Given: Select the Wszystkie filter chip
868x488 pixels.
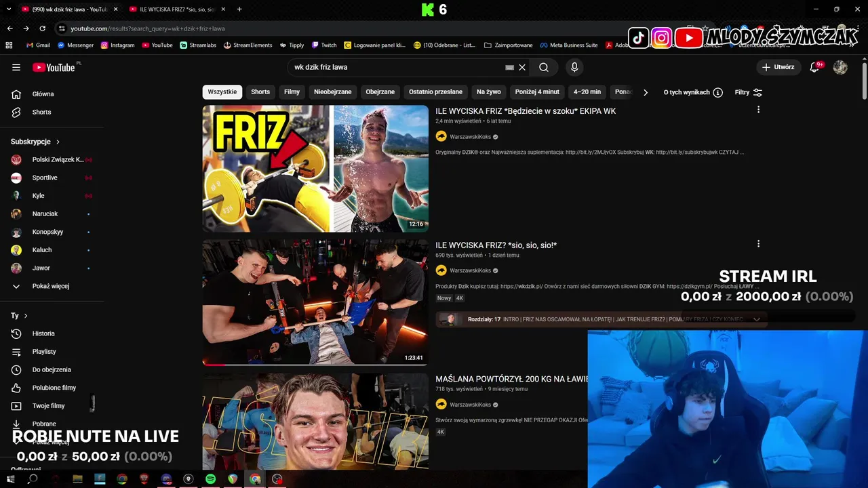Looking at the screenshot, I should coord(222,92).
